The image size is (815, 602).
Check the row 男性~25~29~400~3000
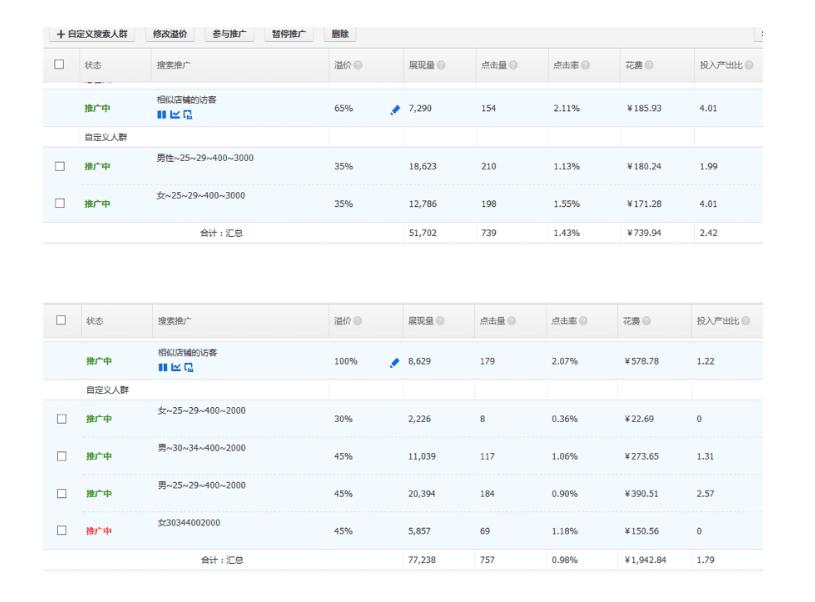[x=60, y=166]
